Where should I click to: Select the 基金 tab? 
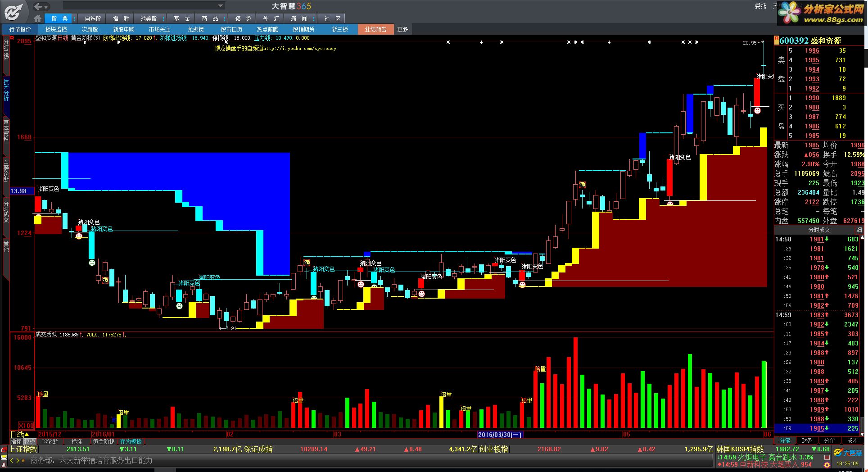click(x=182, y=18)
